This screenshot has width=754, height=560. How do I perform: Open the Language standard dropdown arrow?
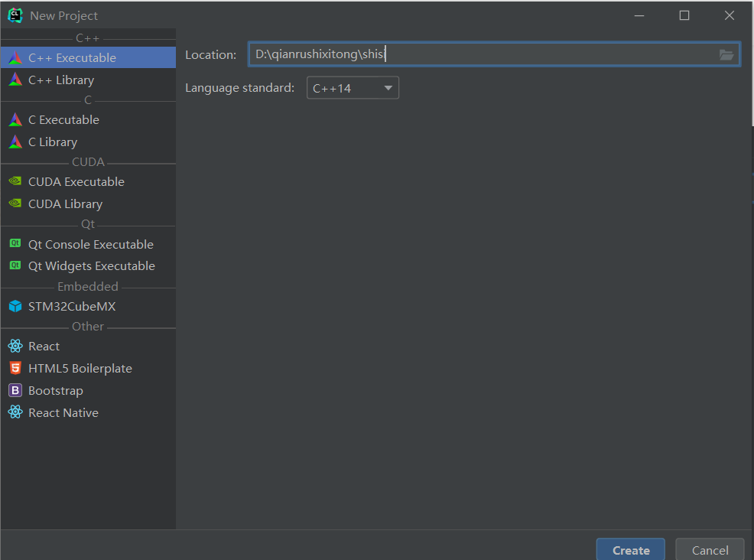pos(388,88)
